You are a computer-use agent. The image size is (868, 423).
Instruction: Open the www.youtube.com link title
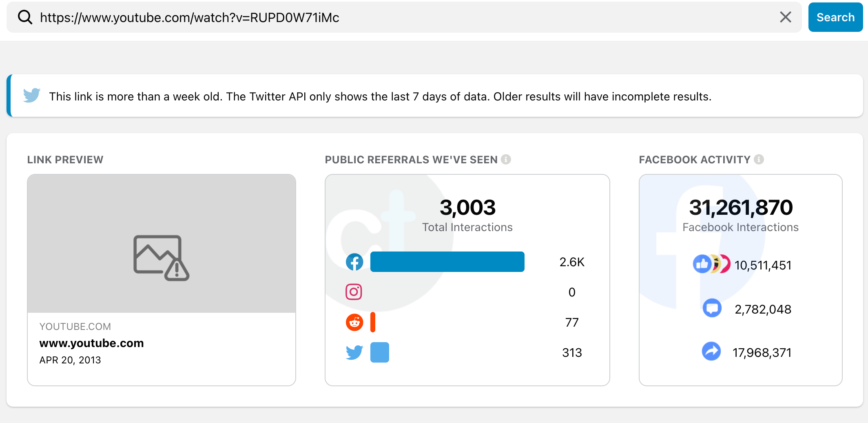pyautogui.click(x=91, y=343)
